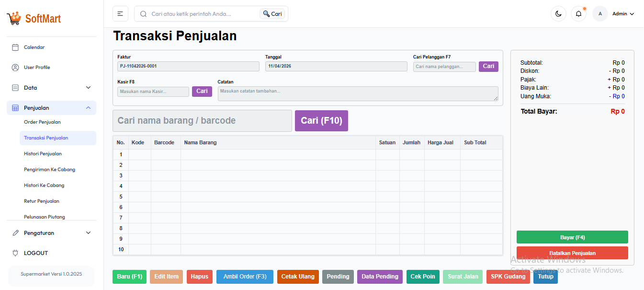Click Batalkan Penjualan to cancel the sale
Screen dimensions: 644x290
pyautogui.click(x=572, y=253)
